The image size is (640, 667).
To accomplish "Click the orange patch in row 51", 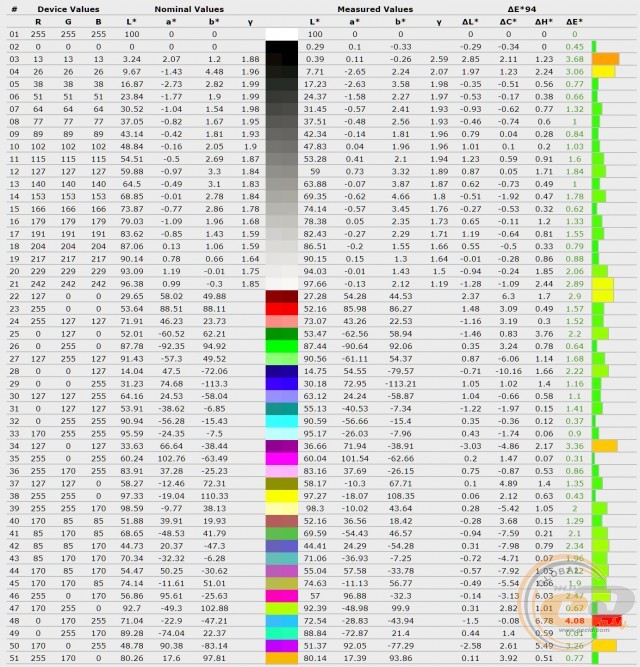I will 282,658.
